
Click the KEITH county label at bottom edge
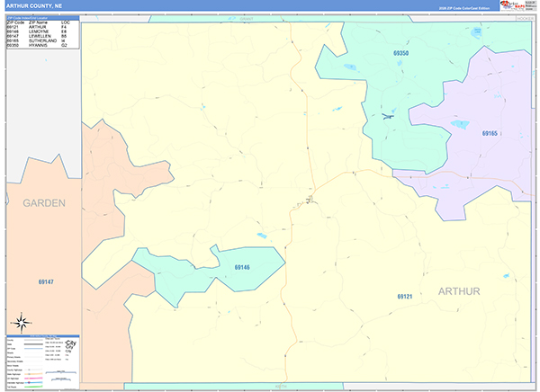point(281,386)
